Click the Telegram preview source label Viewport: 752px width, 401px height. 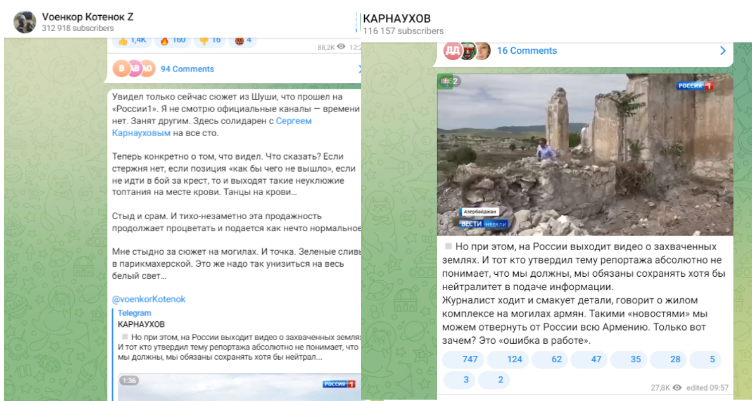[x=134, y=313]
